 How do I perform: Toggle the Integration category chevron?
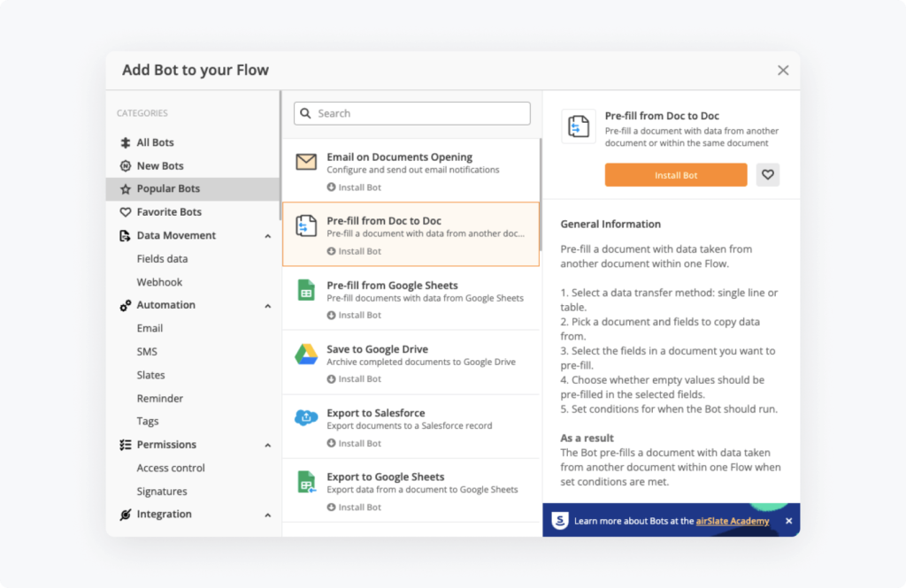pyautogui.click(x=268, y=515)
